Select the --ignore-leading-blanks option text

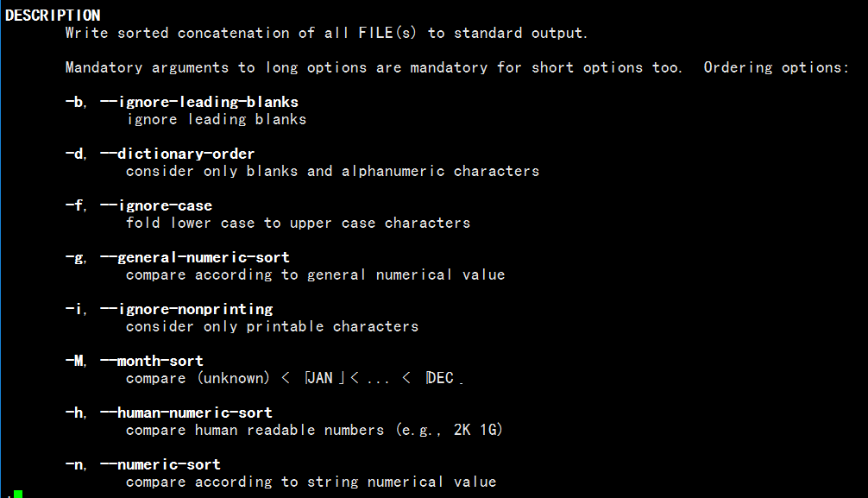coord(199,103)
